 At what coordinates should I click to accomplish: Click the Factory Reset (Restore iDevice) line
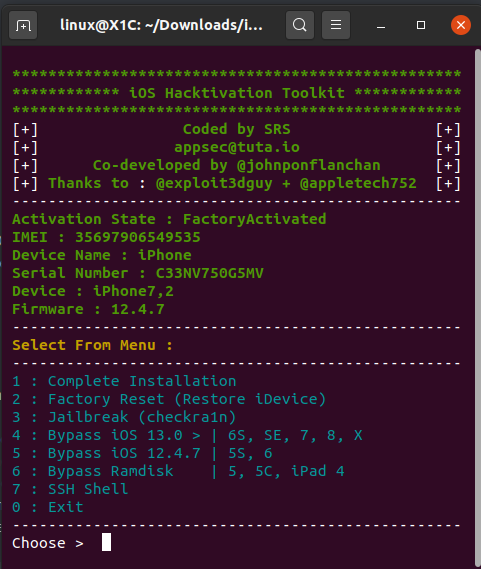(169, 399)
